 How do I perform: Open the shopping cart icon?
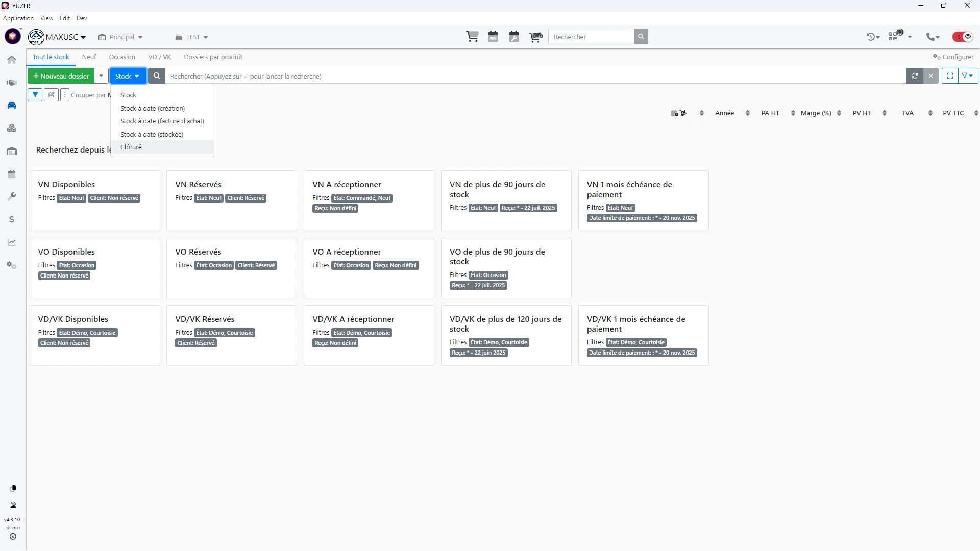pyautogui.click(x=472, y=37)
